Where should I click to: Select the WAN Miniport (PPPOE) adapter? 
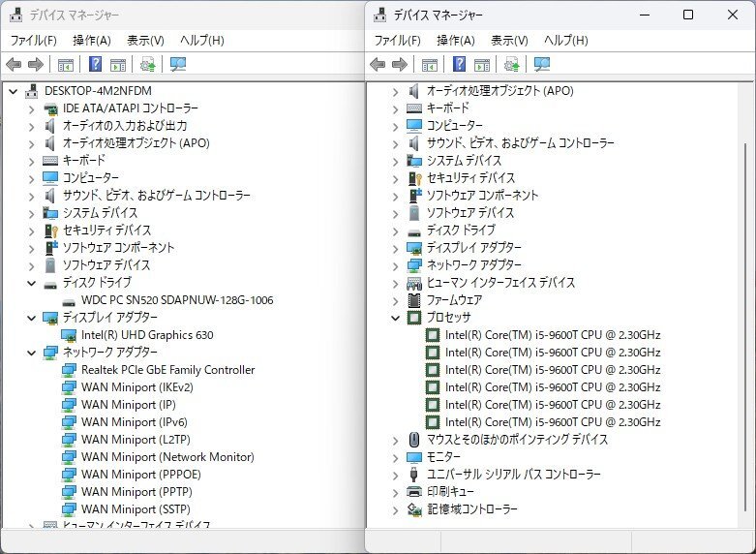pos(140,475)
